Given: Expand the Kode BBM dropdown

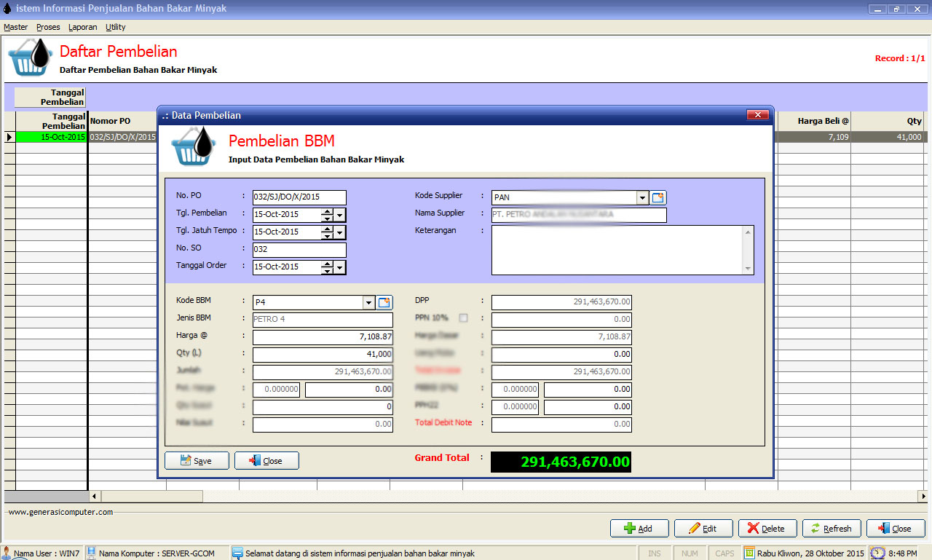Looking at the screenshot, I should click(368, 302).
